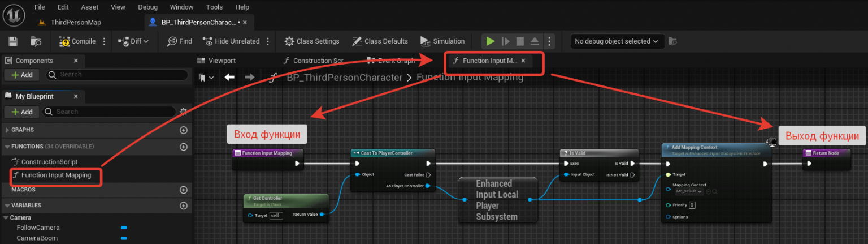Click the Eject button
This screenshot has width=868, height=244.
535,41
